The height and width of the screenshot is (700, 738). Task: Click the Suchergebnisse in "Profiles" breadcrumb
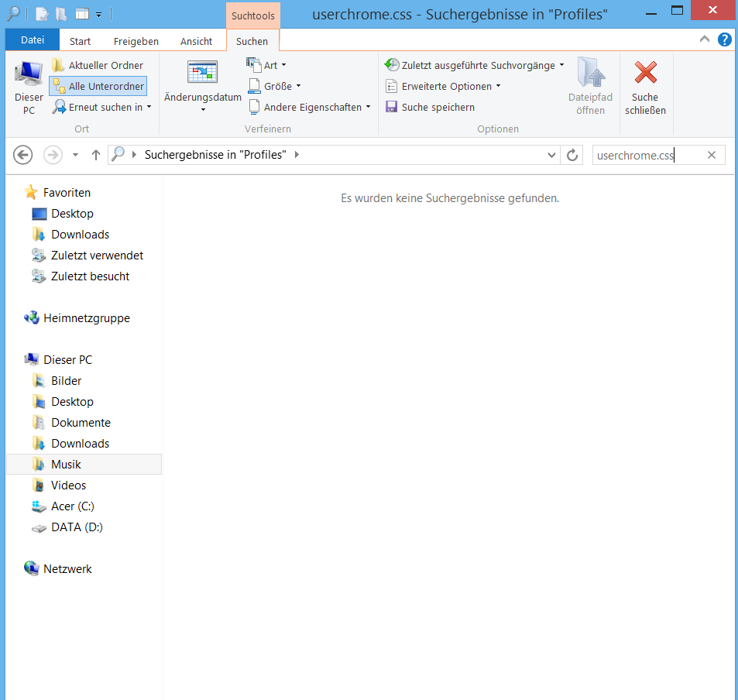click(x=215, y=155)
